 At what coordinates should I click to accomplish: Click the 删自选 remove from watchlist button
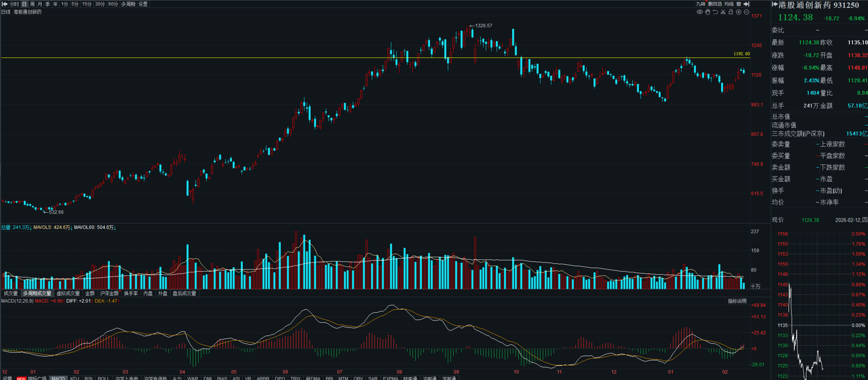point(715,4)
